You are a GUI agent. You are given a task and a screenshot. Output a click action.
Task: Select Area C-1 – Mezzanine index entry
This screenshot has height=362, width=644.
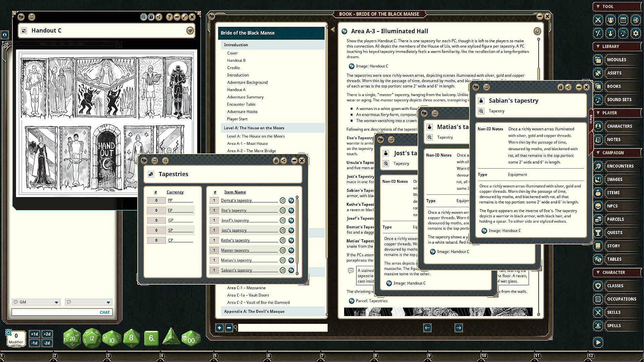246,288
